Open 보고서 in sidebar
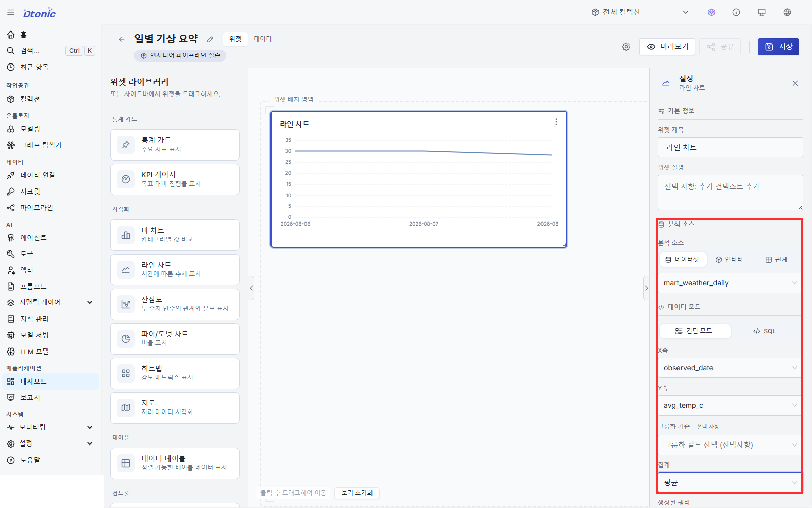The image size is (812, 508). coord(50,398)
